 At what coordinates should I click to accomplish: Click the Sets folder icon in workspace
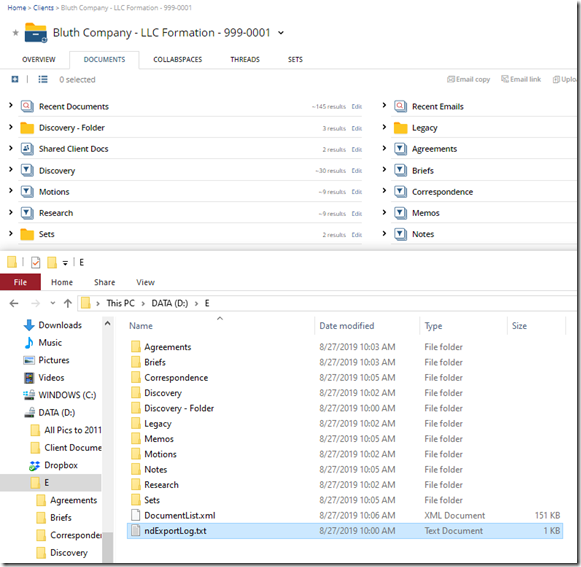coord(27,234)
